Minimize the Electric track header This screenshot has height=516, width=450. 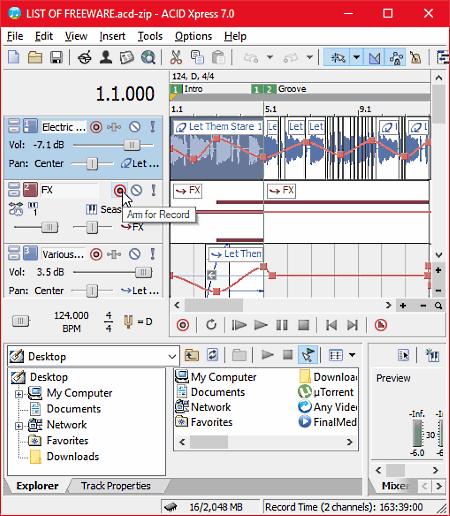click(14, 122)
